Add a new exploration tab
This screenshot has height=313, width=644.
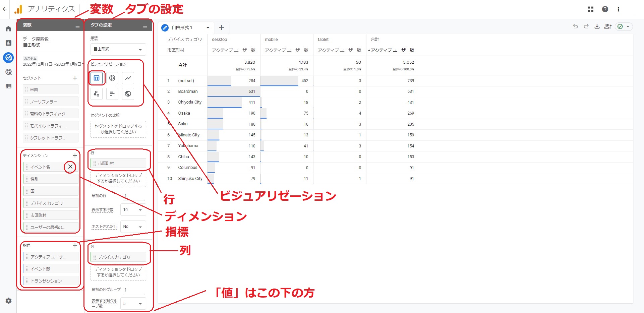[221, 27]
